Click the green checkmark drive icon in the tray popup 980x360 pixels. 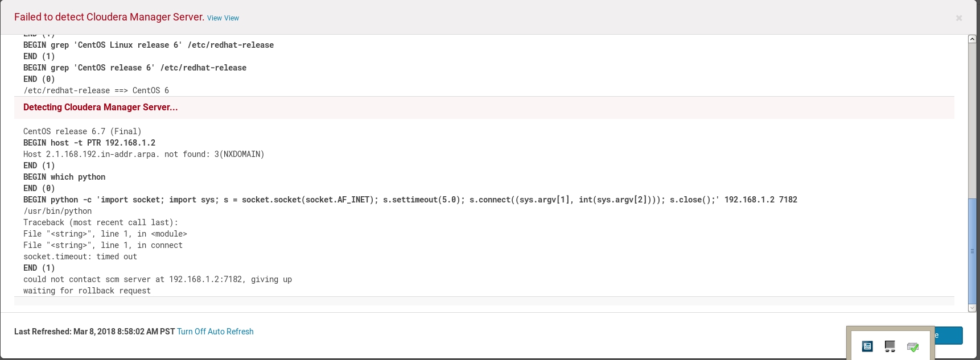coord(913,346)
